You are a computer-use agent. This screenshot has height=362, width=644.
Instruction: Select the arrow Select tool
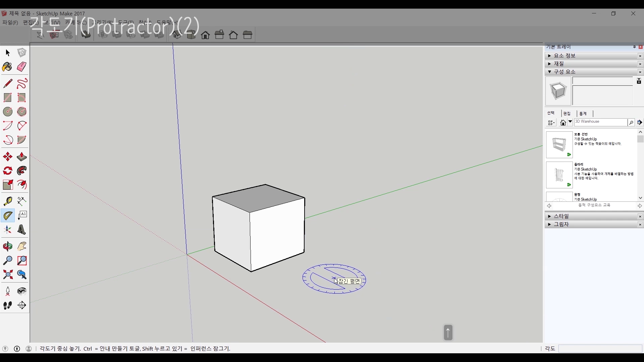8,53
